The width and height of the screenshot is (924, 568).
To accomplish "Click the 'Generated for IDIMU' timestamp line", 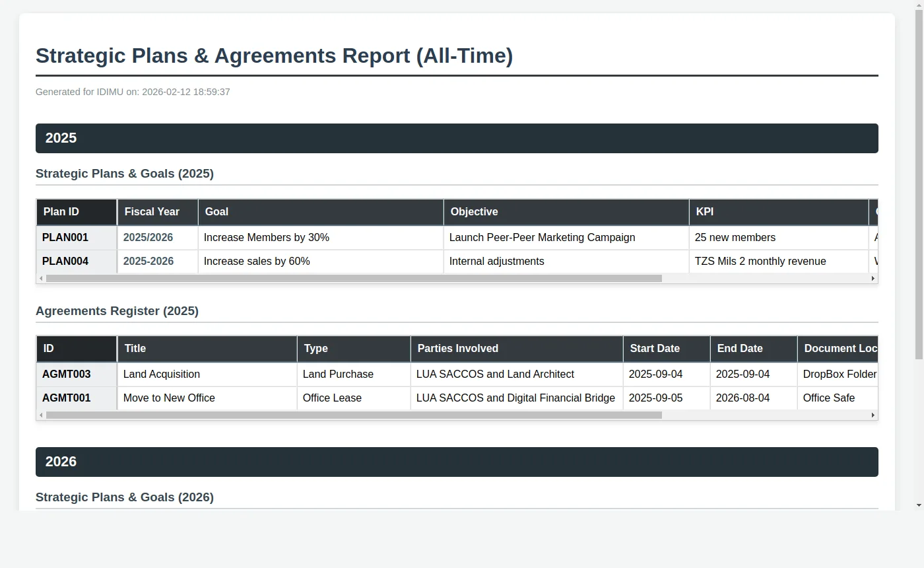I will click(x=133, y=92).
